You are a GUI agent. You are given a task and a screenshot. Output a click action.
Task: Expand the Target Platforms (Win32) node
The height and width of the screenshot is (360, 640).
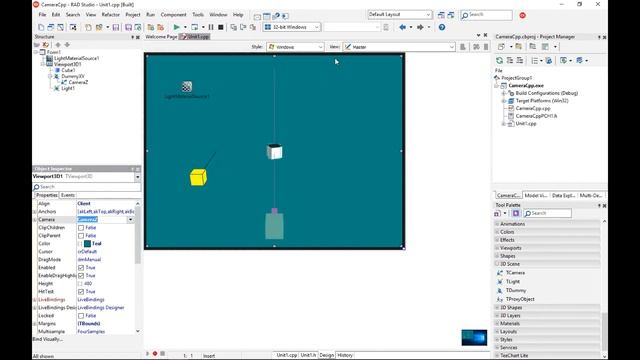point(504,101)
